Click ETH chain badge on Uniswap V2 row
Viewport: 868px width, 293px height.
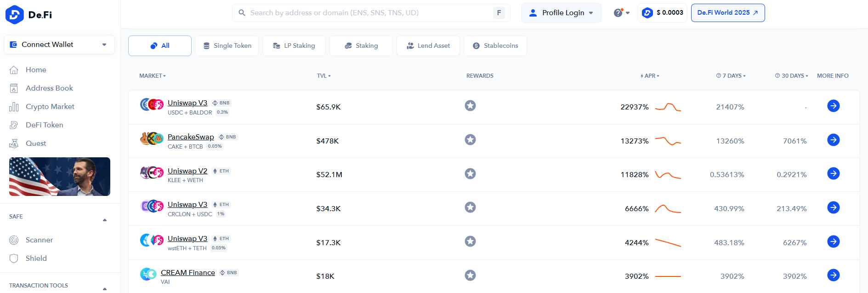pos(221,171)
